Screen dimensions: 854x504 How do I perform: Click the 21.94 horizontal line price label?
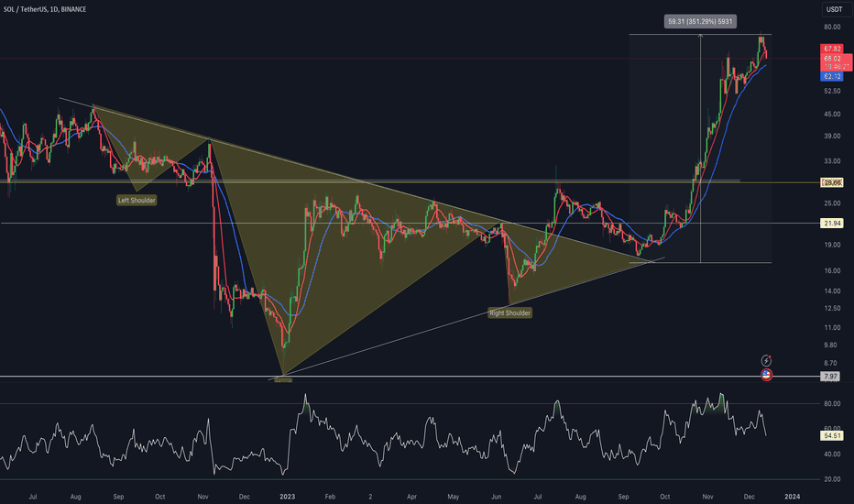[x=832, y=224]
